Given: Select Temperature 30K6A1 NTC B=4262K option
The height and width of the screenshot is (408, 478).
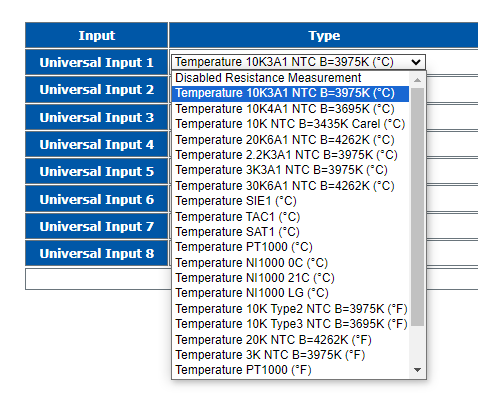Looking at the screenshot, I should pyautogui.click(x=290, y=186).
